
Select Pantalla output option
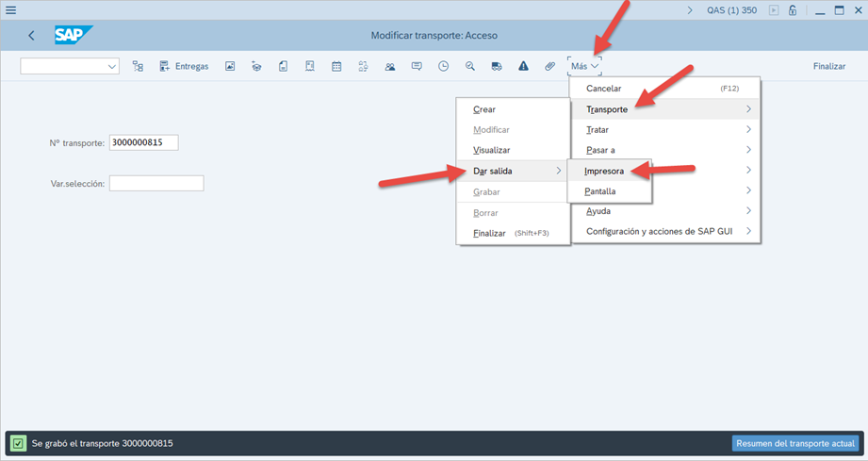pyautogui.click(x=600, y=191)
